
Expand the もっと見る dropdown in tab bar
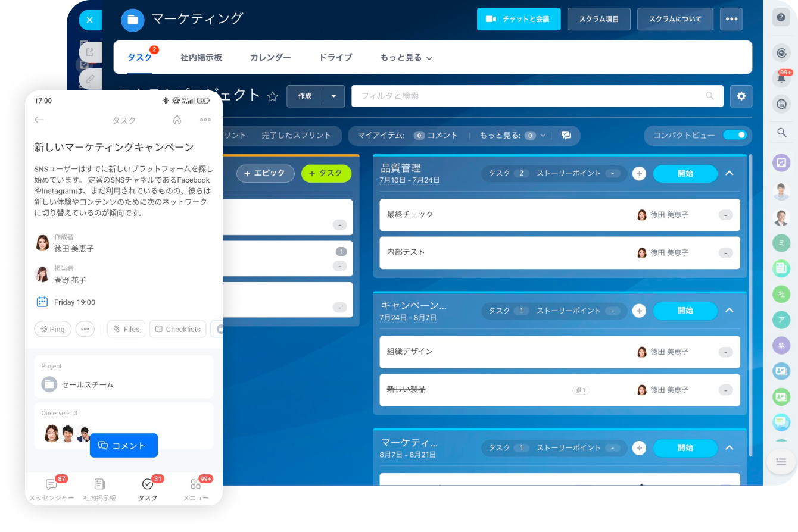click(406, 58)
